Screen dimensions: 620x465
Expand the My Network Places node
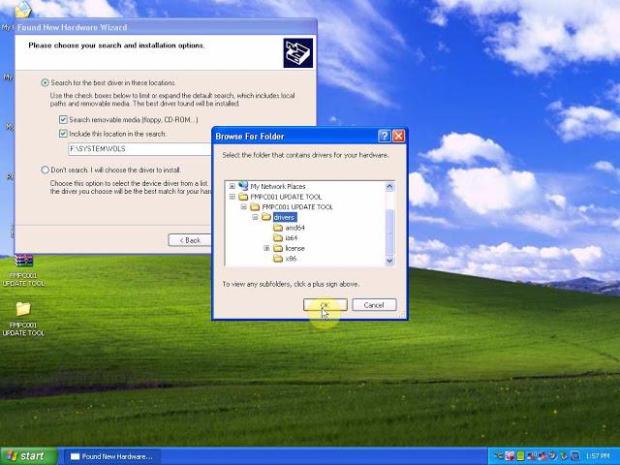pos(232,186)
